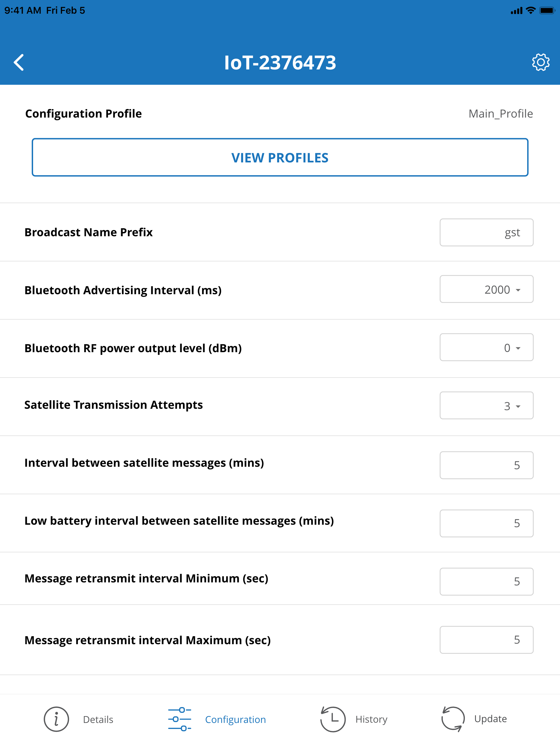
Task: Edit Message retransmit interval Maximum value
Action: click(x=486, y=640)
